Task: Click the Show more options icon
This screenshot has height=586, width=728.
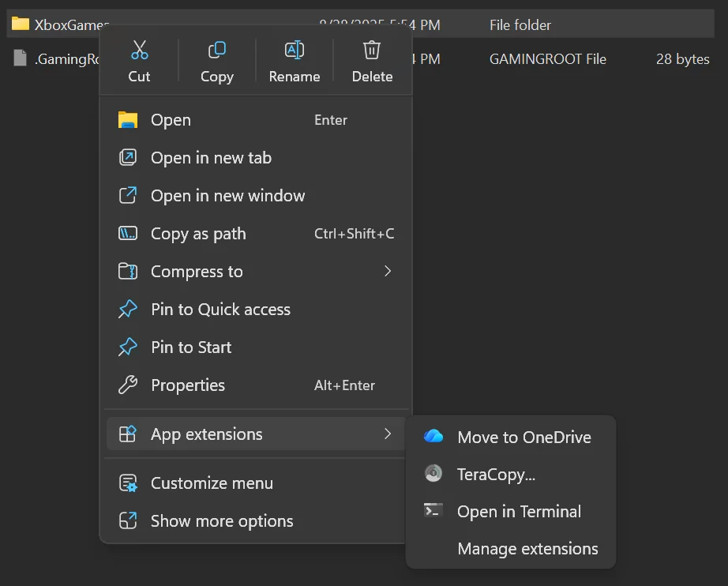Action: pos(128,520)
